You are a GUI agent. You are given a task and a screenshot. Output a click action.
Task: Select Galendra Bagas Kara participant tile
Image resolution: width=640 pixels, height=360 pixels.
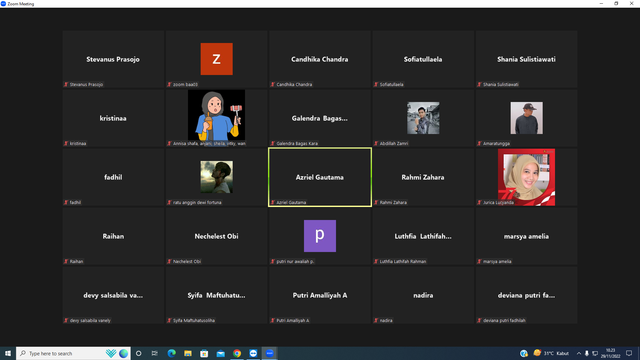320,118
